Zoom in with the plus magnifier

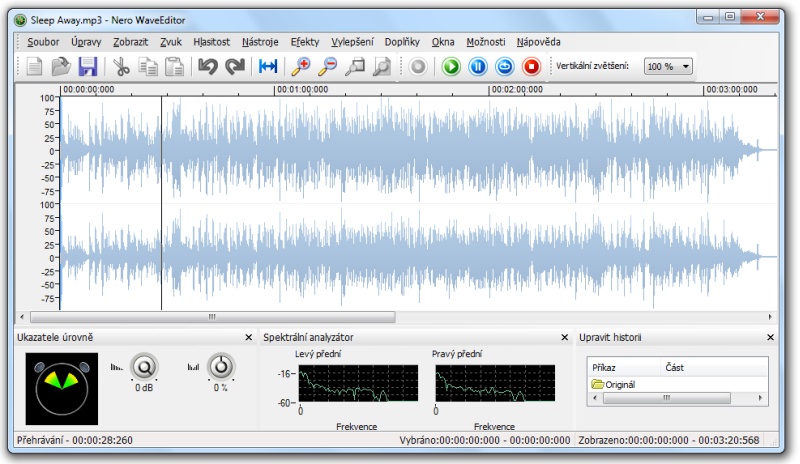click(x=301, y=66)
